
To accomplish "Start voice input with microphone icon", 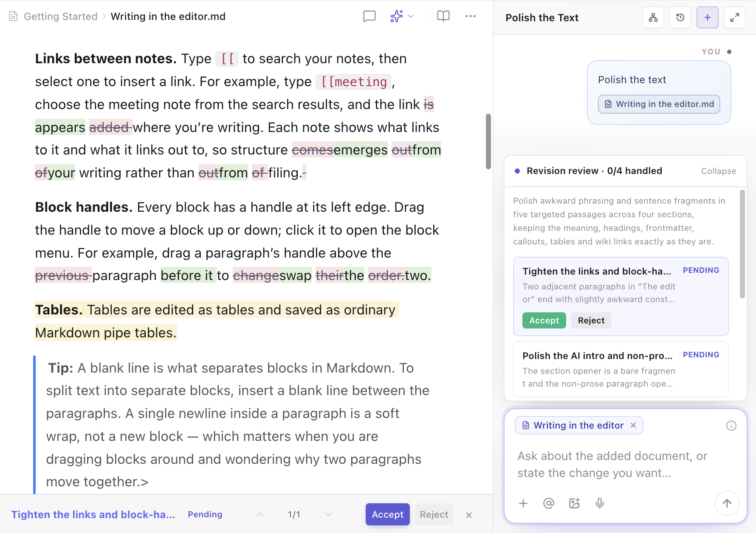I will (600, 503).
